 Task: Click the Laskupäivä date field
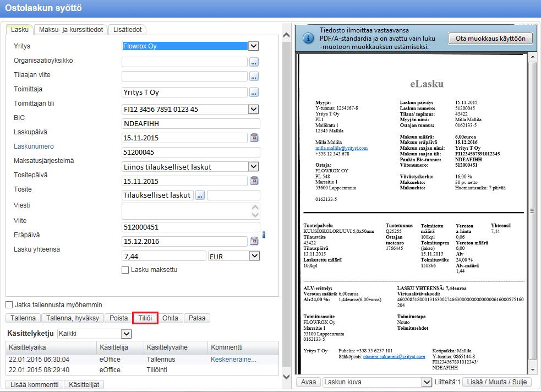[184, 138]
